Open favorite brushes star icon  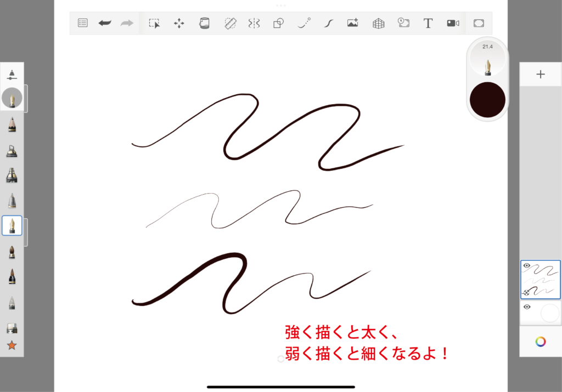coord(12,345)
